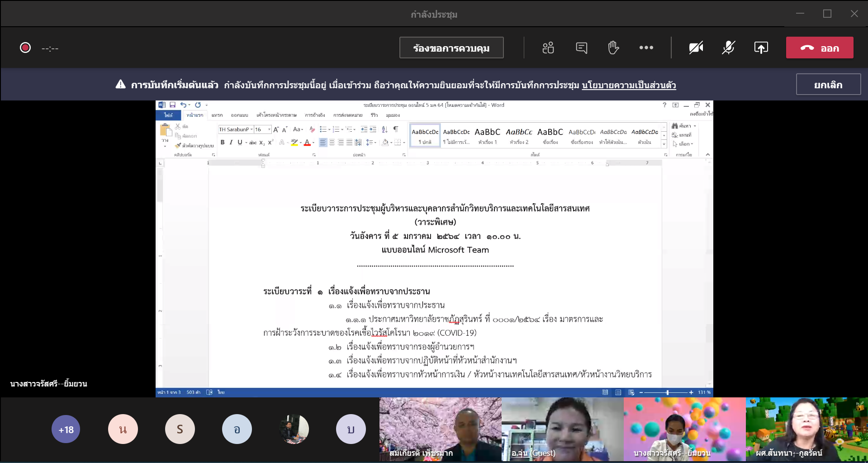The width and height of the screenshot is (868, 463).
Task: Click the Save icon in Word's quick access toolbar
Action: pos(172,105)
